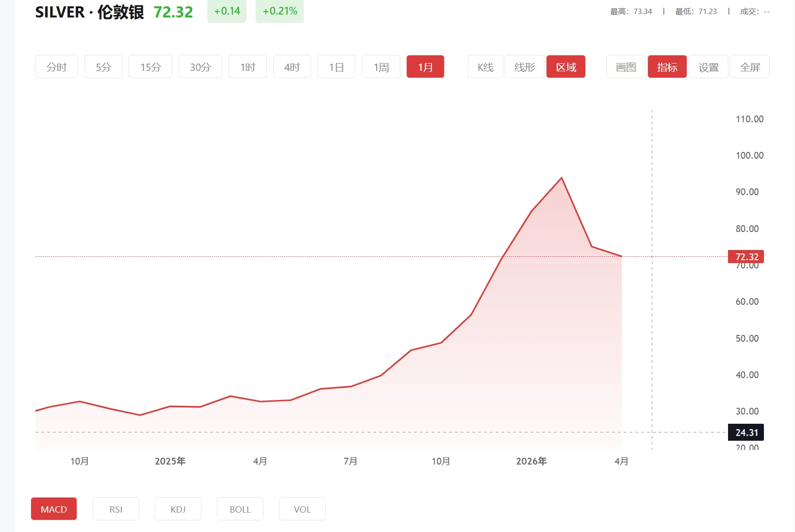Disable the active MACD indicator

click(53, 509)
